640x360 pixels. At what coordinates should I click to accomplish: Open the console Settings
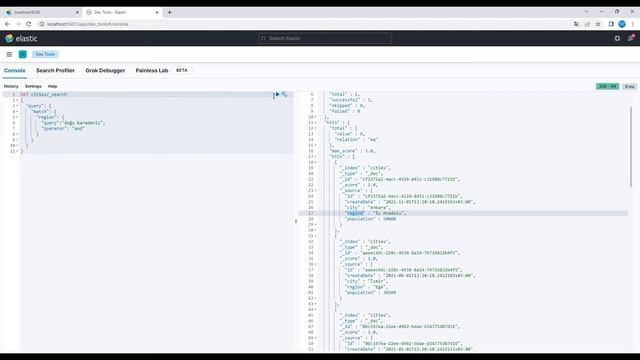coord(33,86)
